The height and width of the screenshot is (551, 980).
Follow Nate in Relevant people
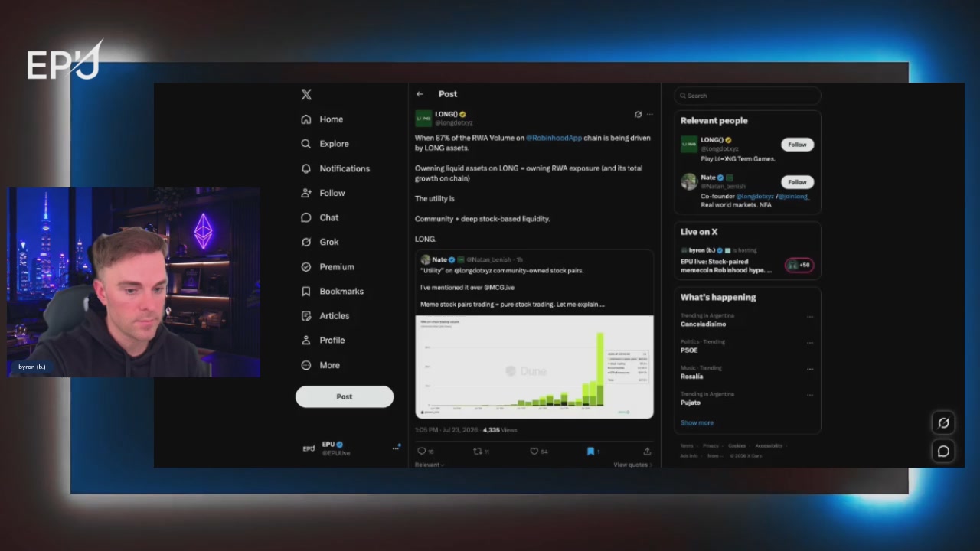click(x=797, y=182)
